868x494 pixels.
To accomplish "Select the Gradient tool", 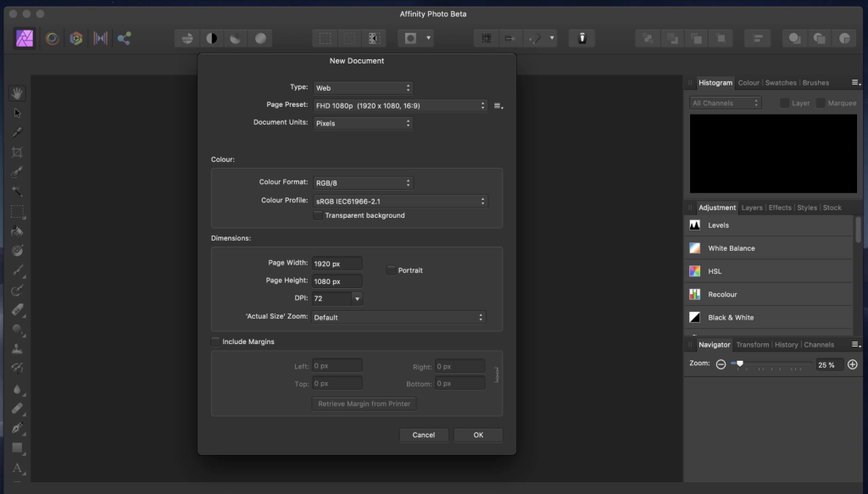I will click(17, 251).
